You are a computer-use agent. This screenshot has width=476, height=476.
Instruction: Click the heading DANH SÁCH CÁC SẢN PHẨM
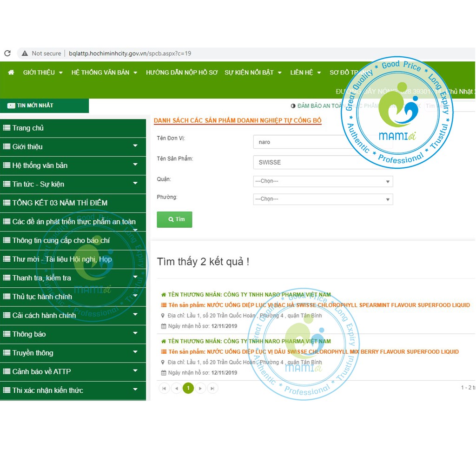pyautogui.click(x=238, y=120)
